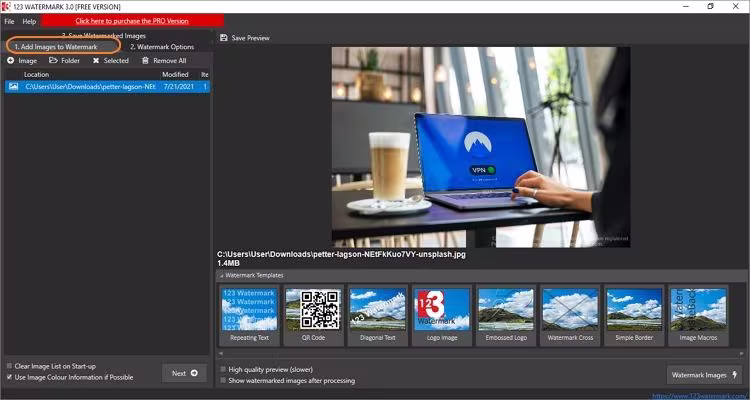Click the 123watermark website link at bottom right

(x=700, y=396)
